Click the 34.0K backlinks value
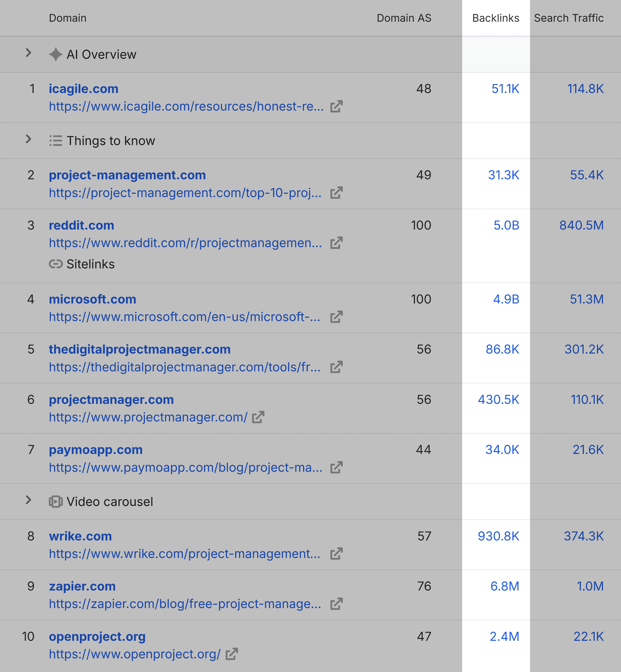The image size is (621, 672). (502, 450)
